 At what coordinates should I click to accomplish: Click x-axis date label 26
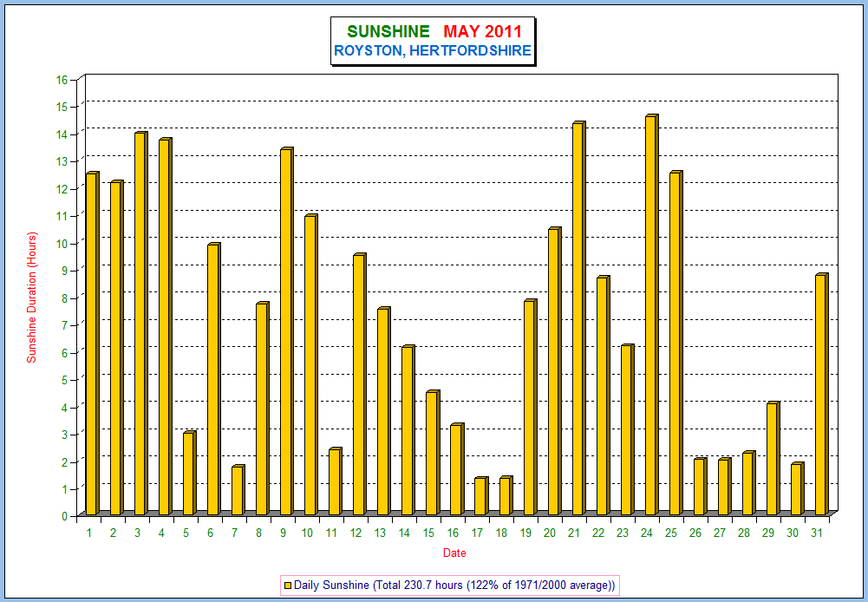click(695, 533)
